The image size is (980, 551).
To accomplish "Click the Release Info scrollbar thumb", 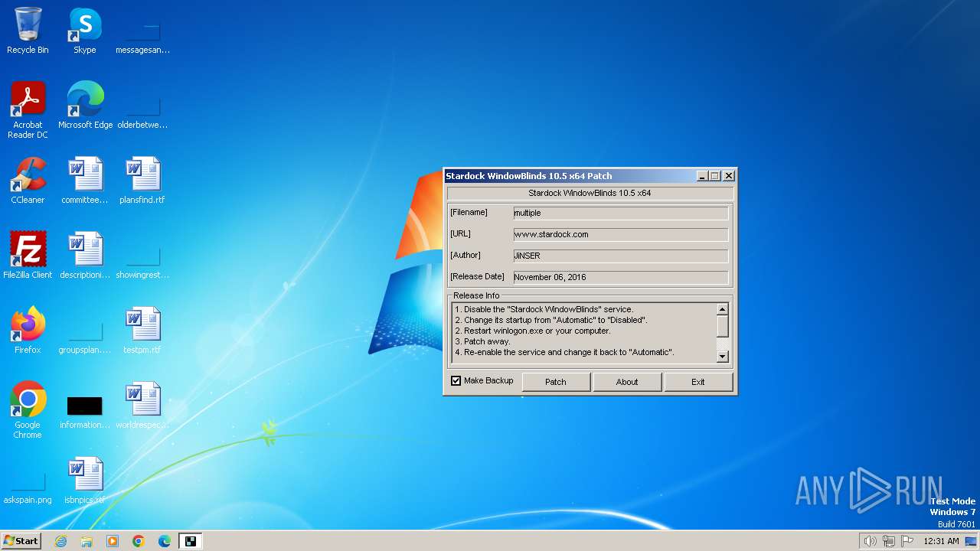I will click(722, 326).
